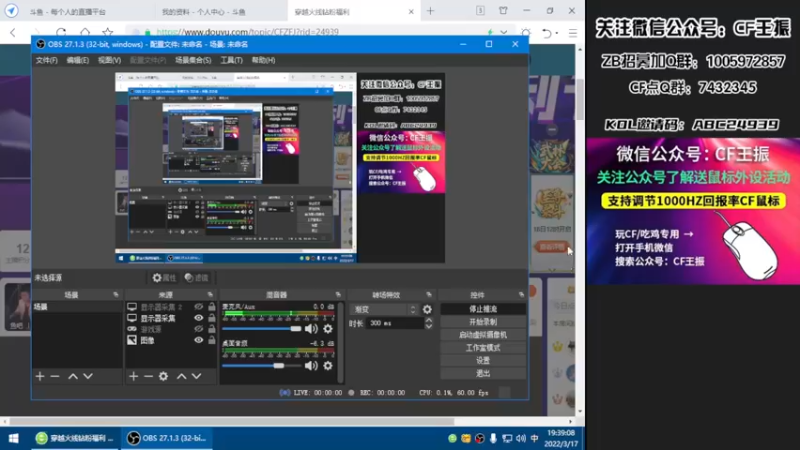This screenshot has width=800, height=450.
Task: Toggle lock on the 游戏源 source
Action: (212, 329)
